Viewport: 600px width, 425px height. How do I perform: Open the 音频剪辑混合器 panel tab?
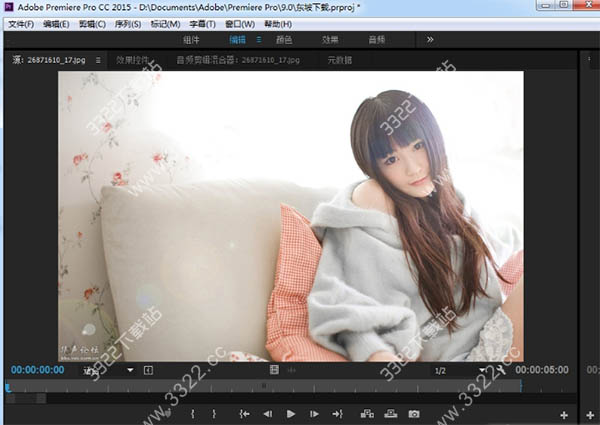tap(238, 60)
